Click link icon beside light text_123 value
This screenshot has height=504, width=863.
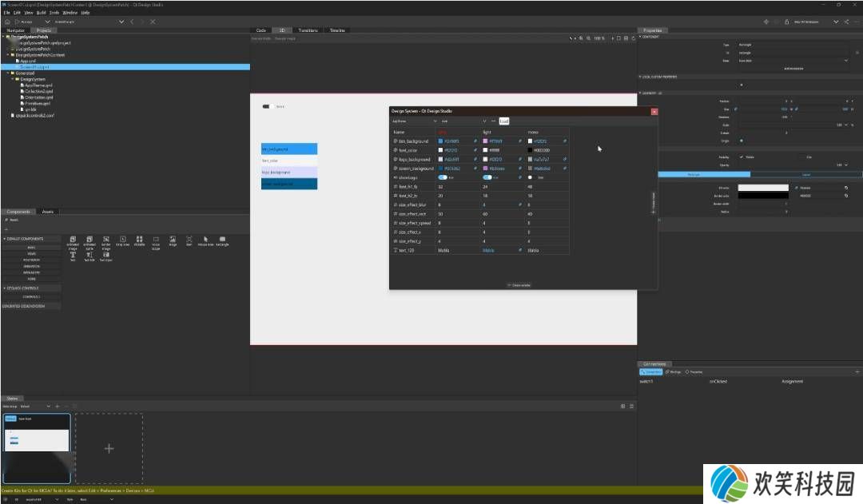(x=520, y=250)
